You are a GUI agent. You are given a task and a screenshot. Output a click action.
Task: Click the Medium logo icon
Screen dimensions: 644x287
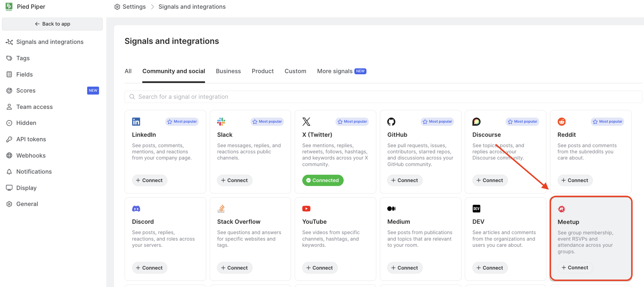391,209
